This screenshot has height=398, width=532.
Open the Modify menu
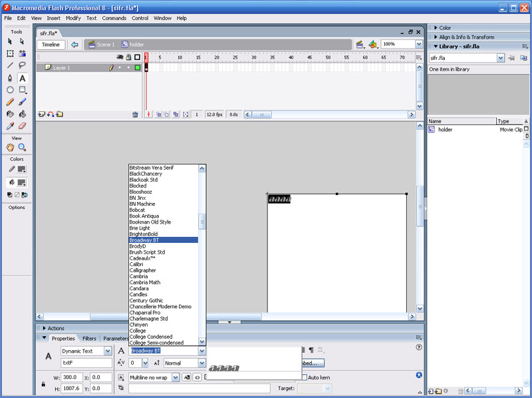pyautogui.click(x=73, y=18)
